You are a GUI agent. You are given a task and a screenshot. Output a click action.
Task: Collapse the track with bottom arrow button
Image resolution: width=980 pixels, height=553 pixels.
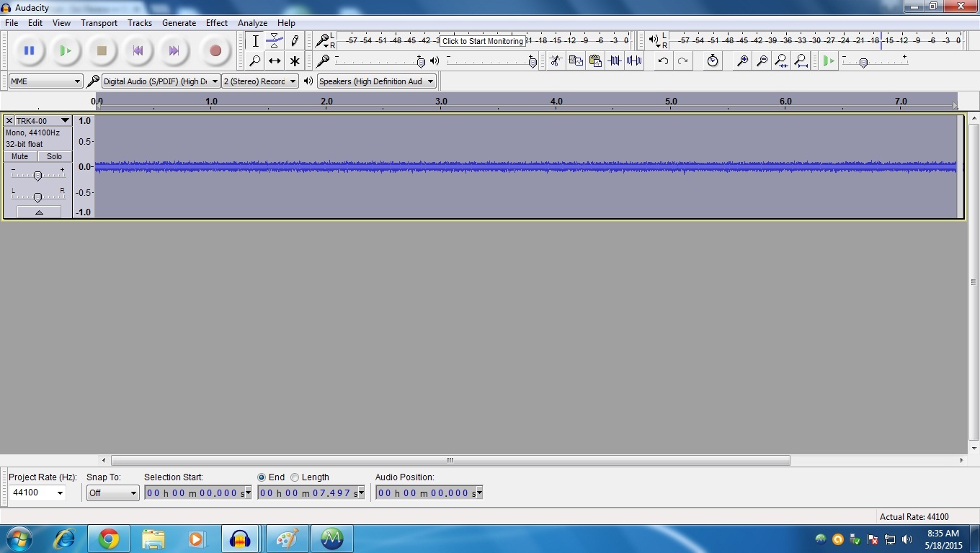click(38, 212)
